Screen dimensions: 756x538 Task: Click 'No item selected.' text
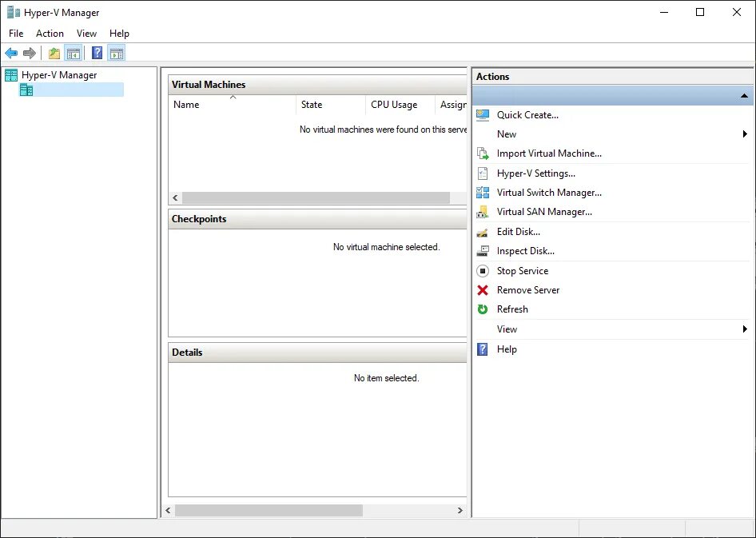pos(387,378)
